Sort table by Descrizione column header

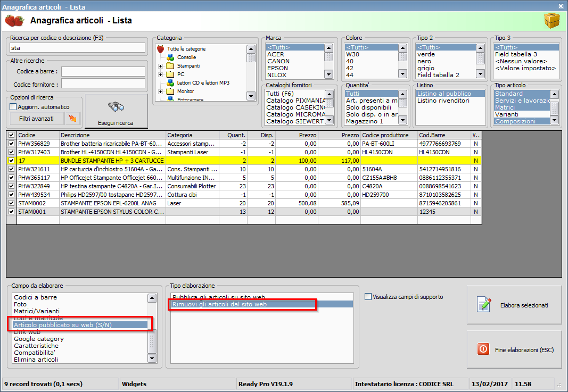coord(112,135)
